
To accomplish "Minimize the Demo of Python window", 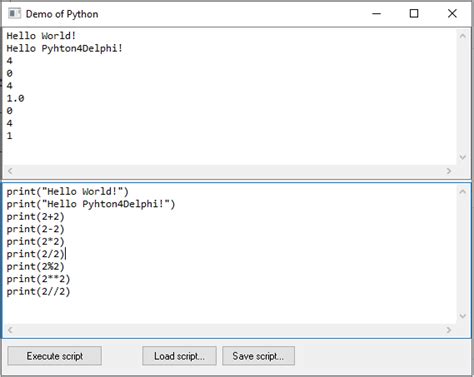I will [x=376, y=14].
